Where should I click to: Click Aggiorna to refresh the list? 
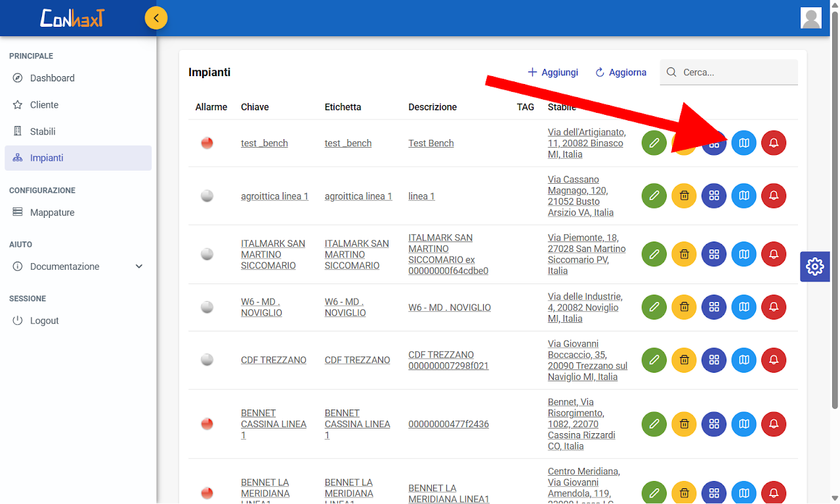(x=621, y=72)
